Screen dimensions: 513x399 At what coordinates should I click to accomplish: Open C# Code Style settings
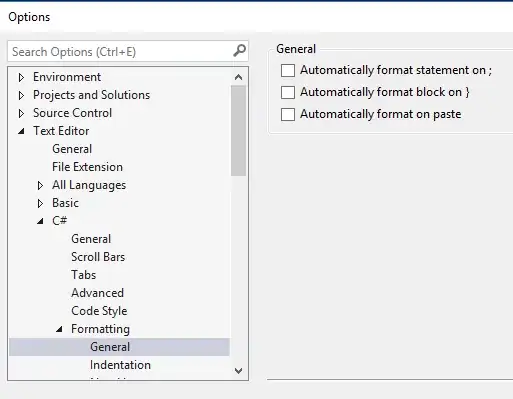point(99,311)
